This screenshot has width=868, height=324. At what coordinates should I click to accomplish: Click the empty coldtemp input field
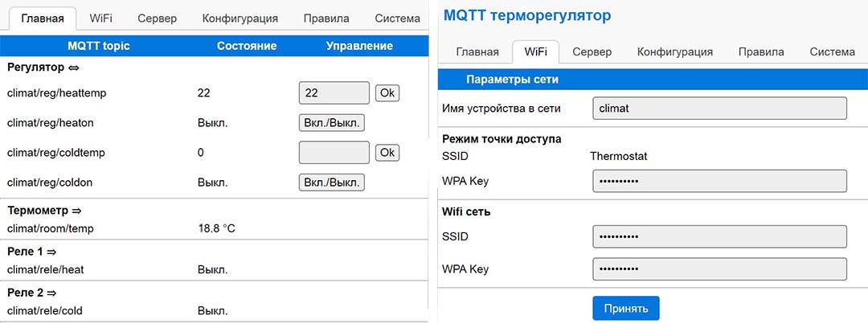[334, 152]
